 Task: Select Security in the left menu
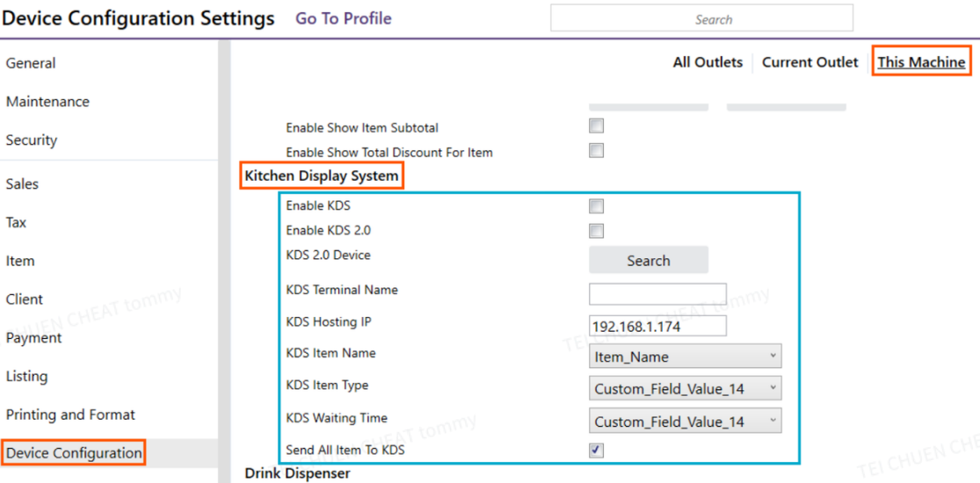point(32,140)
